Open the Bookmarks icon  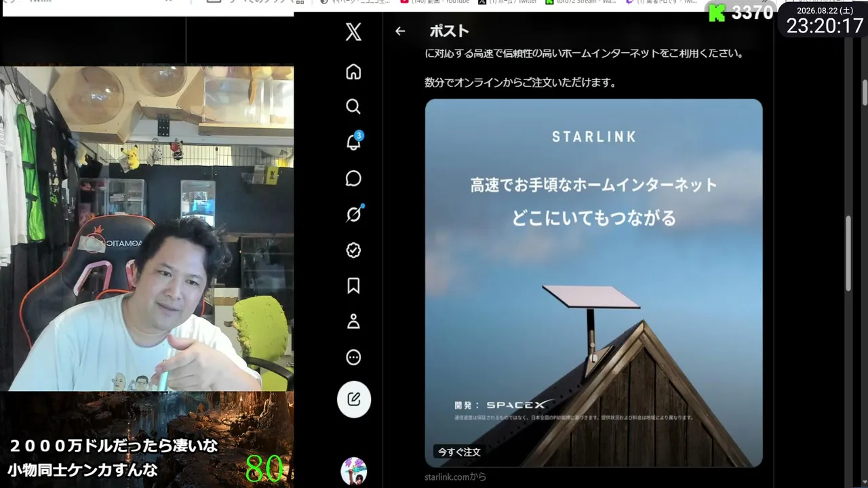tap(353, 286)
